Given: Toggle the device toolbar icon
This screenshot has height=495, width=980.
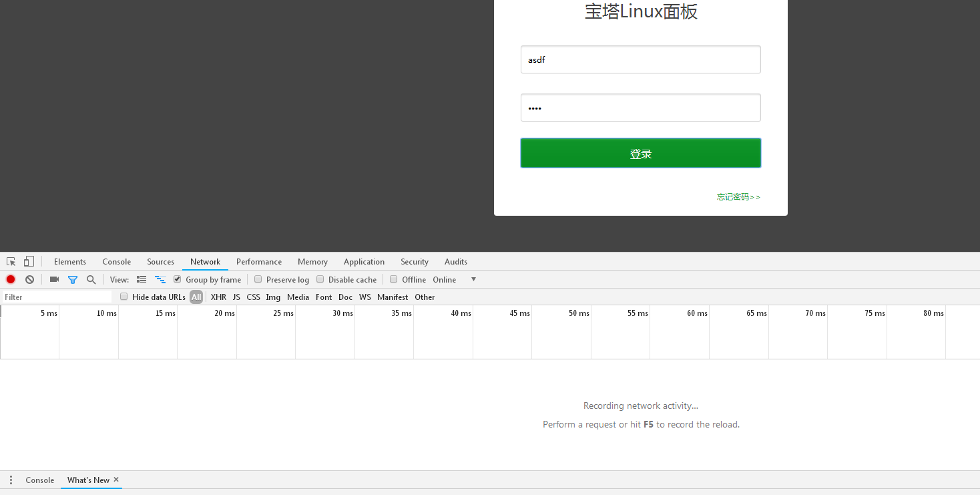Looking at the screenshot, I should point(29,262).
